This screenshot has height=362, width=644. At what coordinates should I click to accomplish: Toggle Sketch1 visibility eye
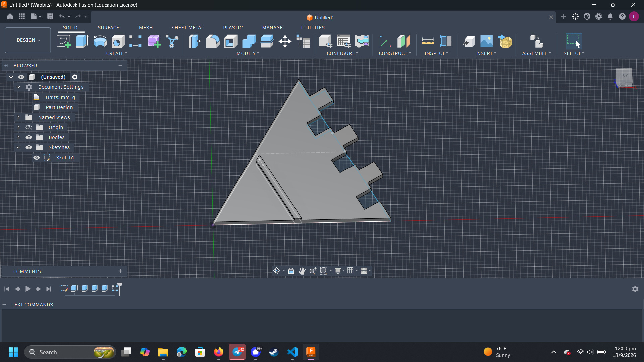click(37, 158)
